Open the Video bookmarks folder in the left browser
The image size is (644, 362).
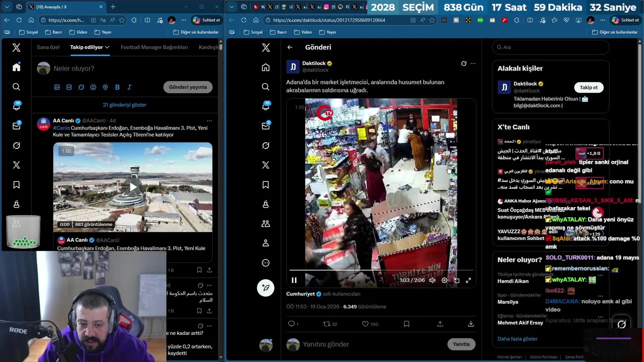click(78, 32)
